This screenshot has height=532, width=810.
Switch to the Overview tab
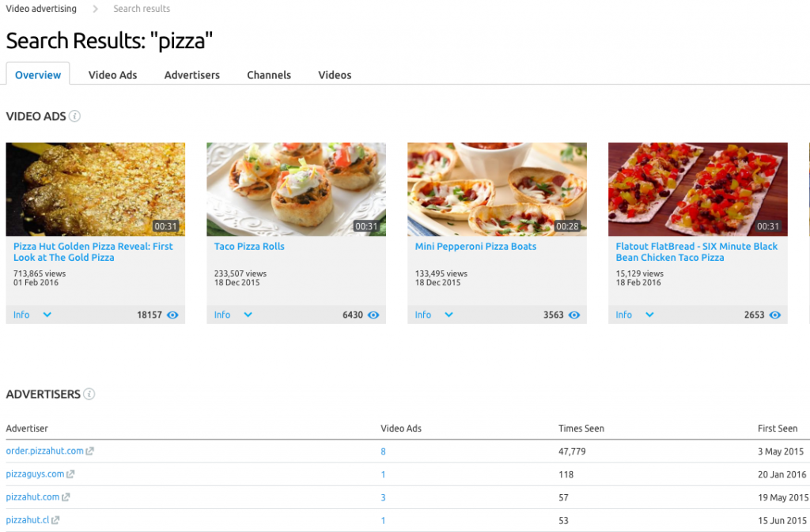click(x=38, y=75)
